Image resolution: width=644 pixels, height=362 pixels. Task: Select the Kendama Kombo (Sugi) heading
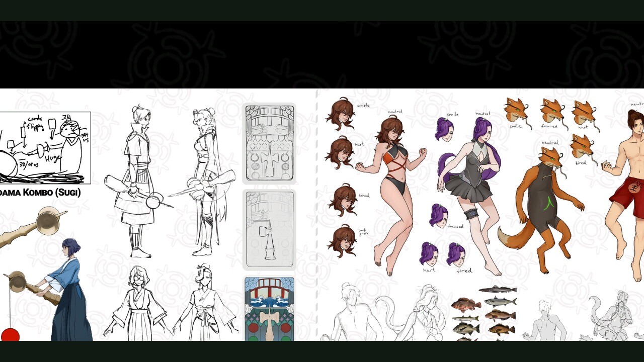pyautogui.click(x=40, y=193)
